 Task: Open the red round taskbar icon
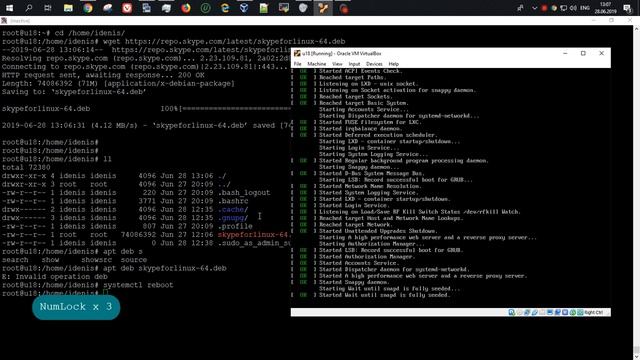point(344,8)
